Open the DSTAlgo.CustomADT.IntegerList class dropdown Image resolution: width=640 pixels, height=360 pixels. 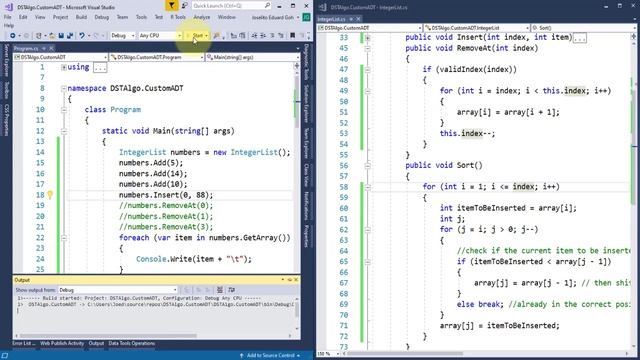(x=476, y=28)
